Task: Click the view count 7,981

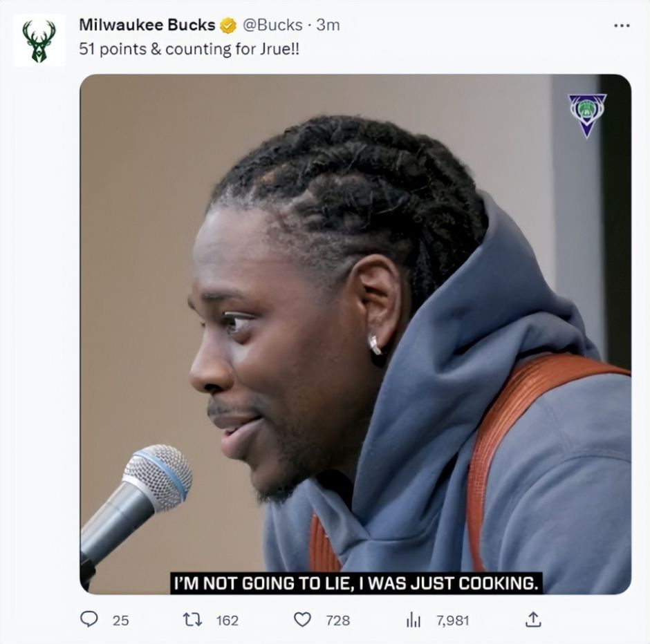Action: (x=452, y=621)
